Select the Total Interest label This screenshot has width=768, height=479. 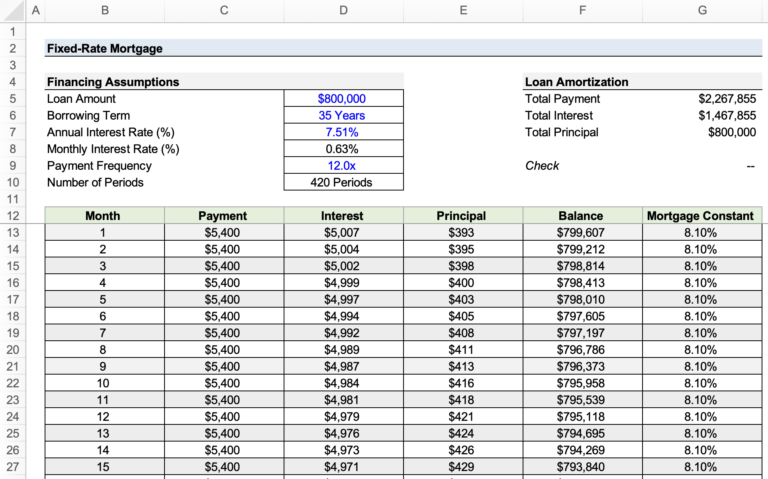click(559, 115)
